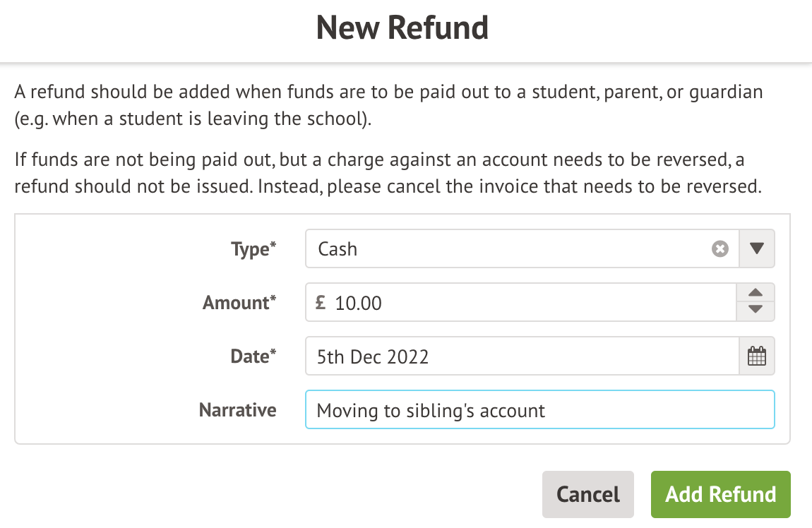Click the Date field showing 5th Dec 2022
This screenshot has width=812, height=528.
click(523, 356)
